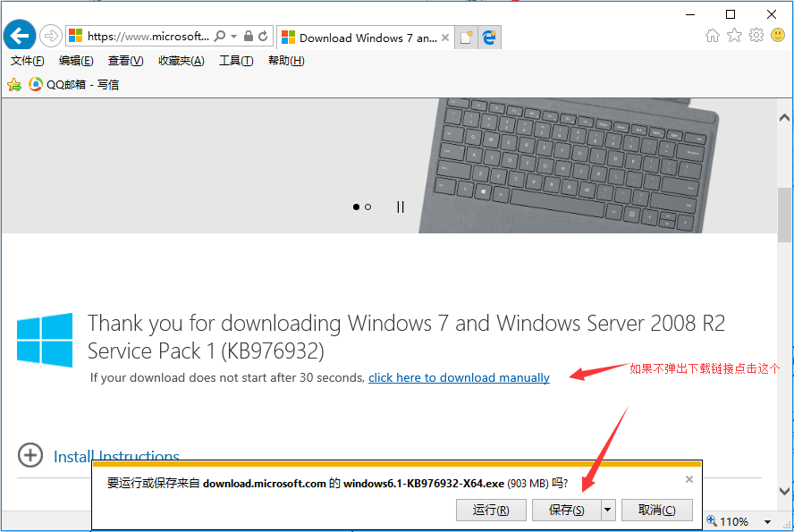794x532 pixels.
Task: Click 'click here to download manually' link
Action: pos(459,377)
